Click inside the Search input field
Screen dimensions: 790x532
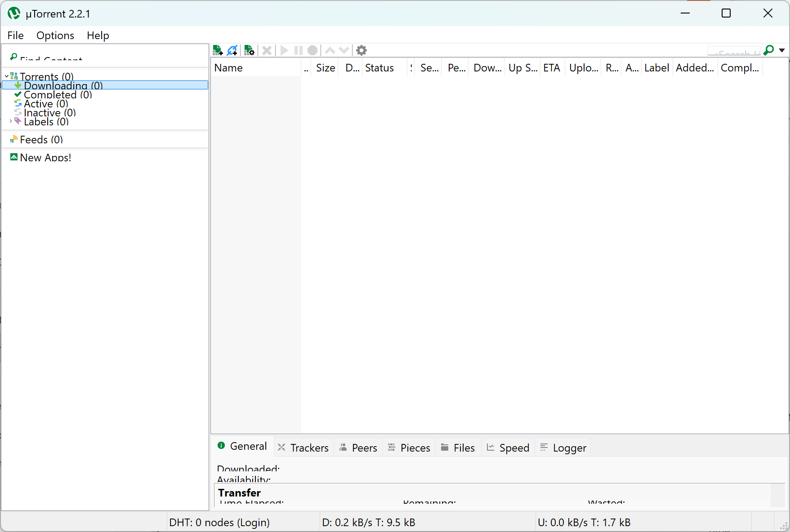click(734, 51)
